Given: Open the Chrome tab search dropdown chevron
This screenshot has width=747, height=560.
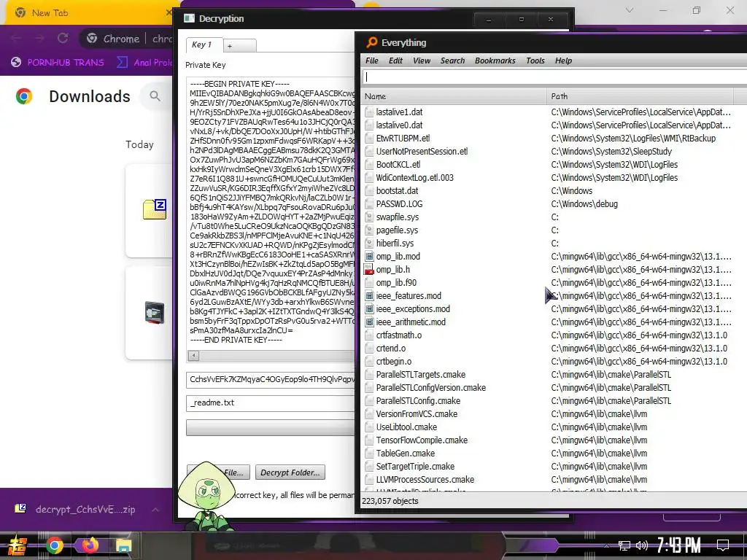Looking at the screenshot, I should click(x=630, y=10).
